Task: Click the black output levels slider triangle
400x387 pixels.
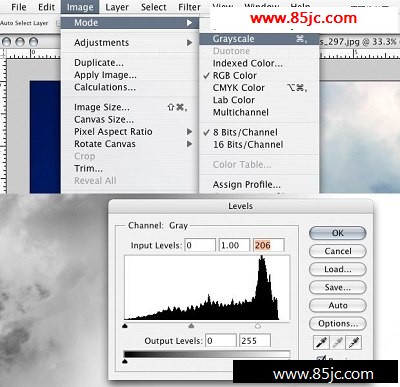Action: tap(125, 361)
